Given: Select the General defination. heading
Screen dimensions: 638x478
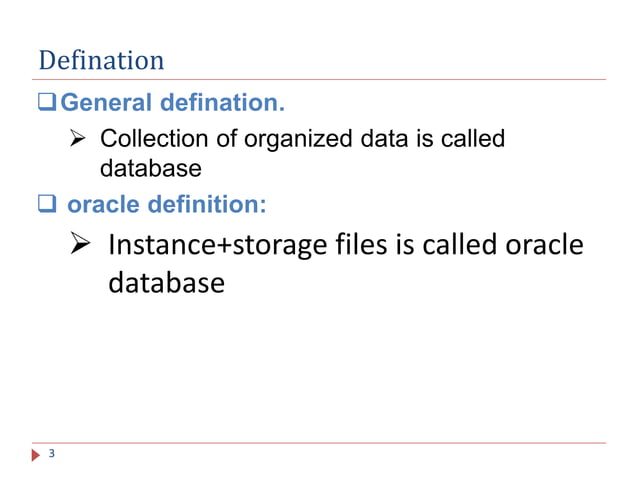Looking at the screenshot, I should click(173, 102).
